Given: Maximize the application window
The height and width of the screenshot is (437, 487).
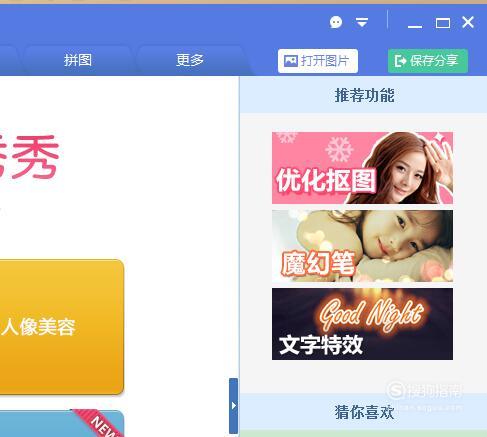Looking at the screenshot, I should click(443, 23).
